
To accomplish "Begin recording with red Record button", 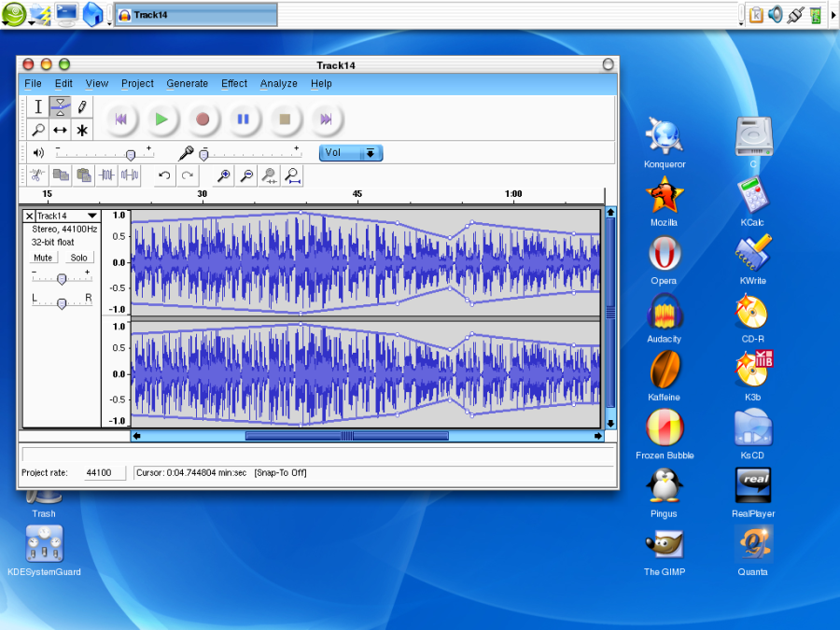I will 203,119.
